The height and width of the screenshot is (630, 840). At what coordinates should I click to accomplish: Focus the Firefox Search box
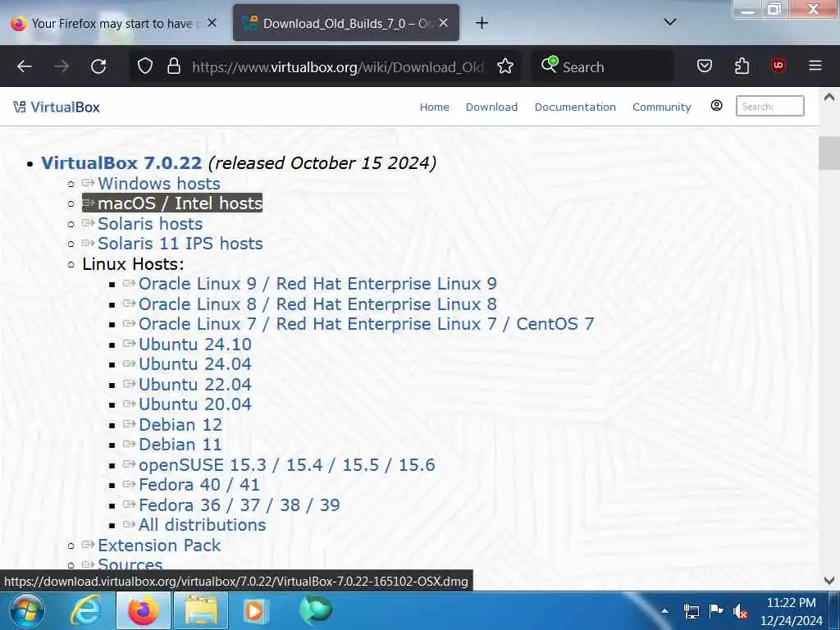click(603, 67)
